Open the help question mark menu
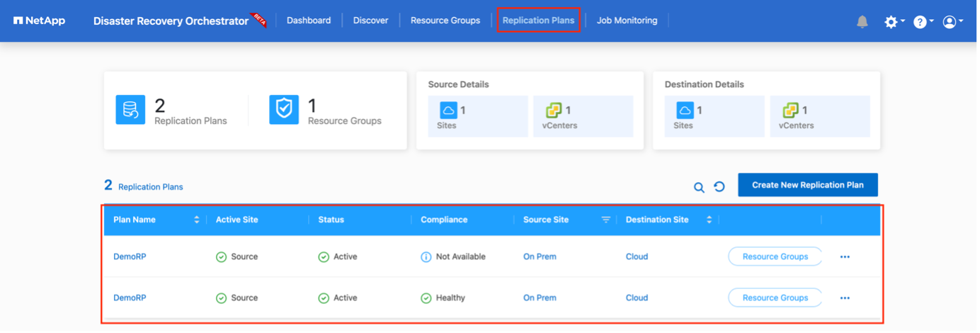Viewport: 980px width, 333px height. tap(920, 22)
